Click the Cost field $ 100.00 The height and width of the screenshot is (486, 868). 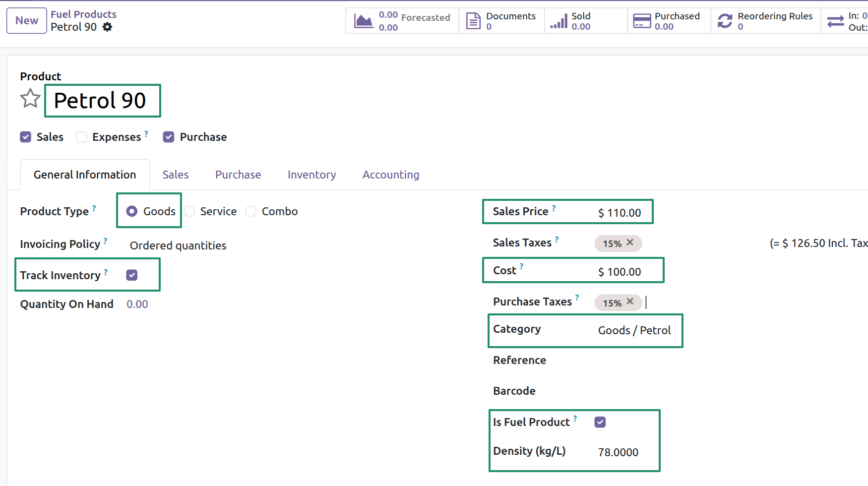(620, 272)
